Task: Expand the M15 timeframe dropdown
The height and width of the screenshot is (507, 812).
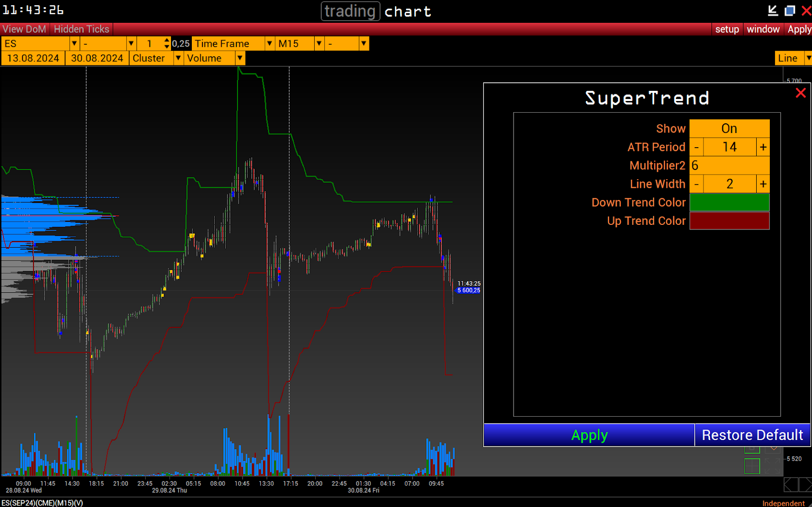Action: click(x=319, y=44)
